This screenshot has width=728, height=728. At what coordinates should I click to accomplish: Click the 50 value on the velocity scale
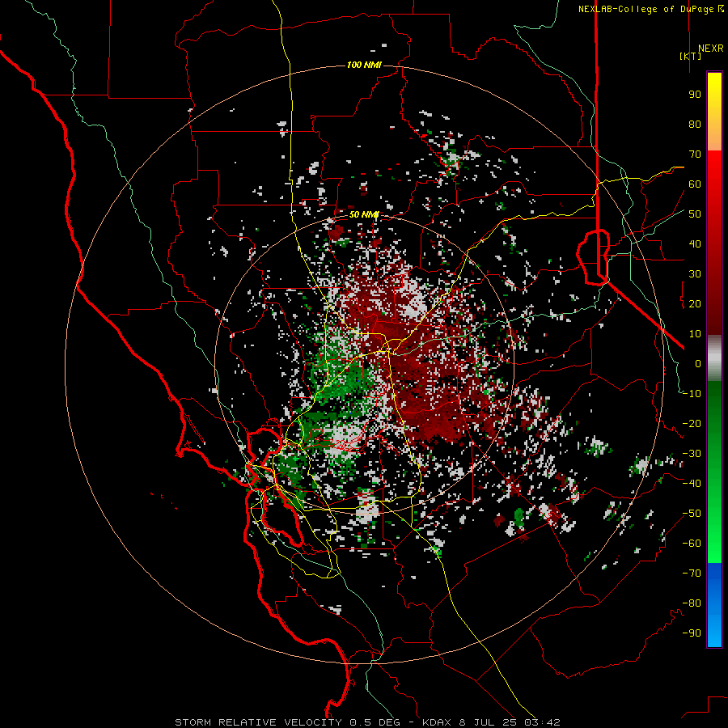[x=695, y=214]
